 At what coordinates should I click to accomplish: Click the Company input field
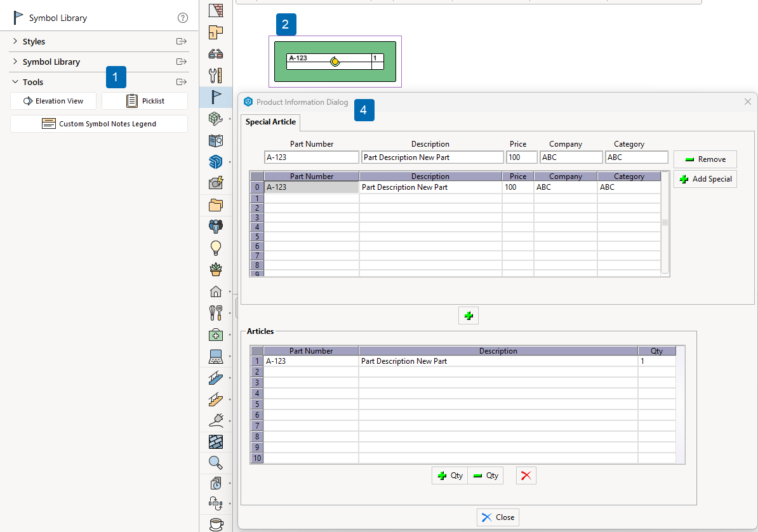click(x=571, y=157)
